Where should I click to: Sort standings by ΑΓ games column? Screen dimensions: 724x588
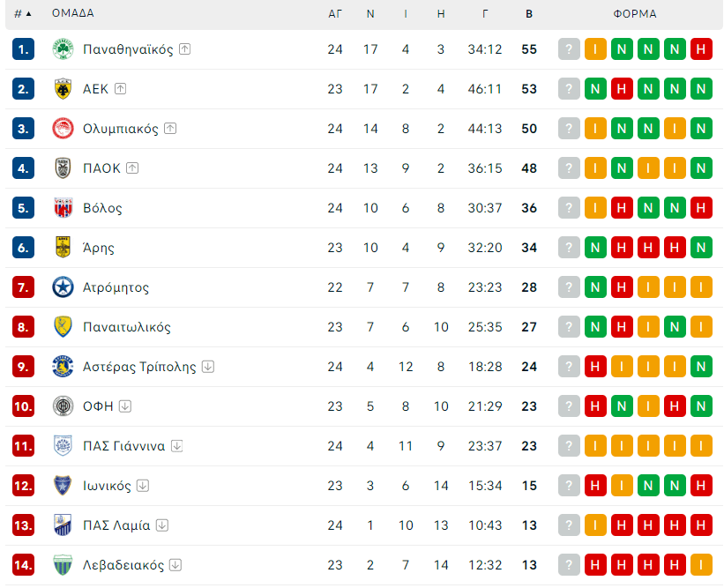[335, 14]
